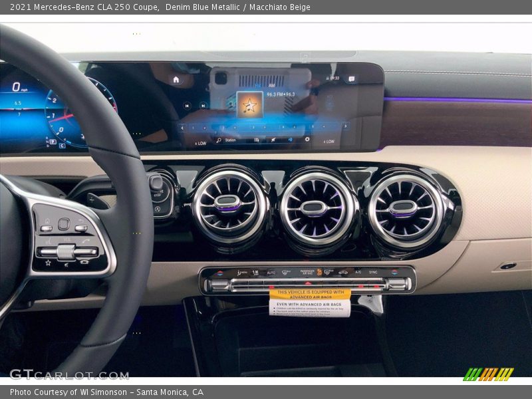The image size is (532, 399).
Task: Switch radio to the FM band tab
Action: [258, 85]
